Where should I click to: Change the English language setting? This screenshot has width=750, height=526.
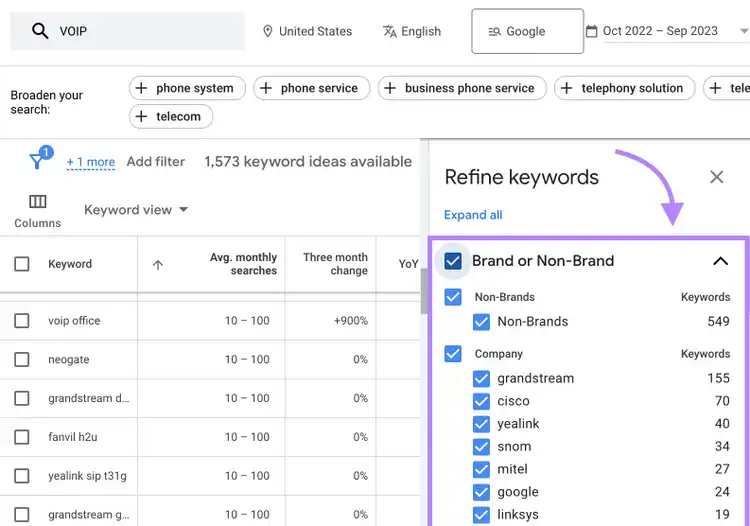pos(412,32)
